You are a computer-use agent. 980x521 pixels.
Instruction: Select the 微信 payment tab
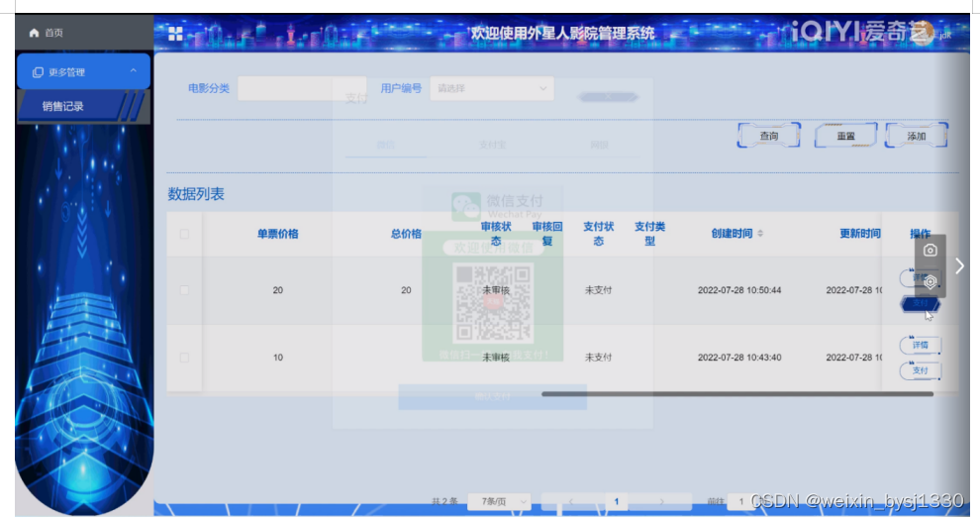click(x=386, y=145)
